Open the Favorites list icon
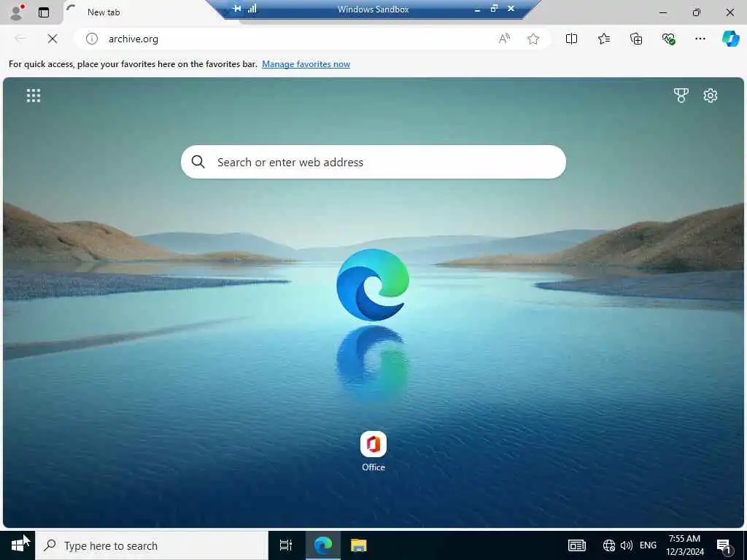 (x=603, y=39)
